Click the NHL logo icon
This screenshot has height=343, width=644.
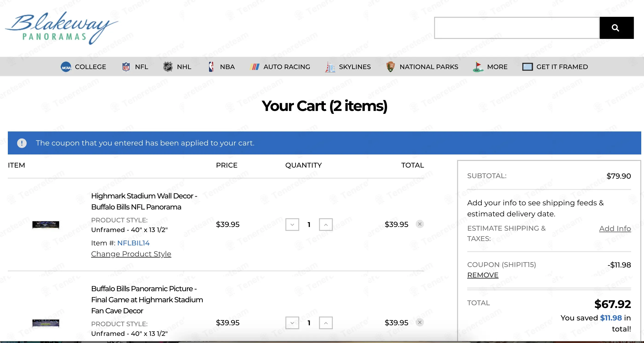pos(168,67)
